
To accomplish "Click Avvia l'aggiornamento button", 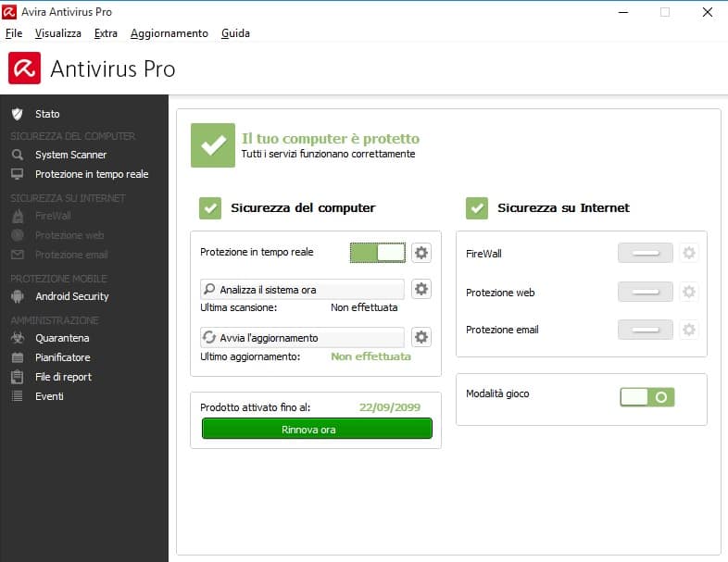I will [x=302, y=337].
